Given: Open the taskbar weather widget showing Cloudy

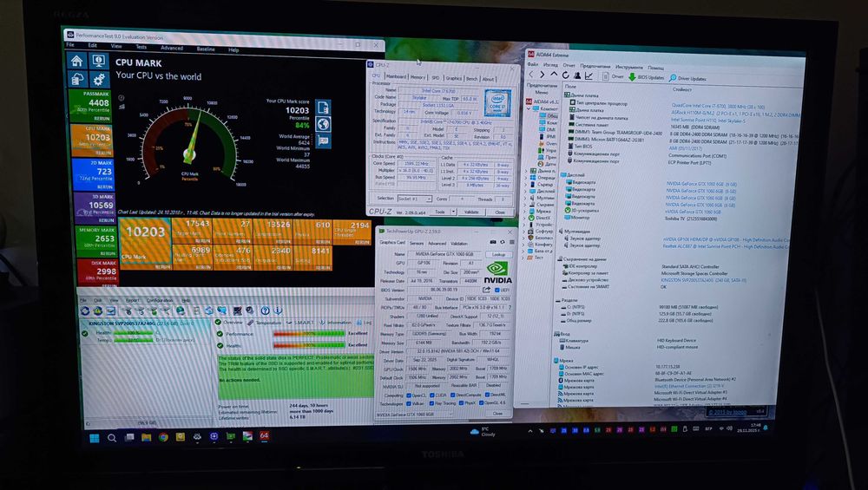Looking at the screenshot, I should pos(482,431).
